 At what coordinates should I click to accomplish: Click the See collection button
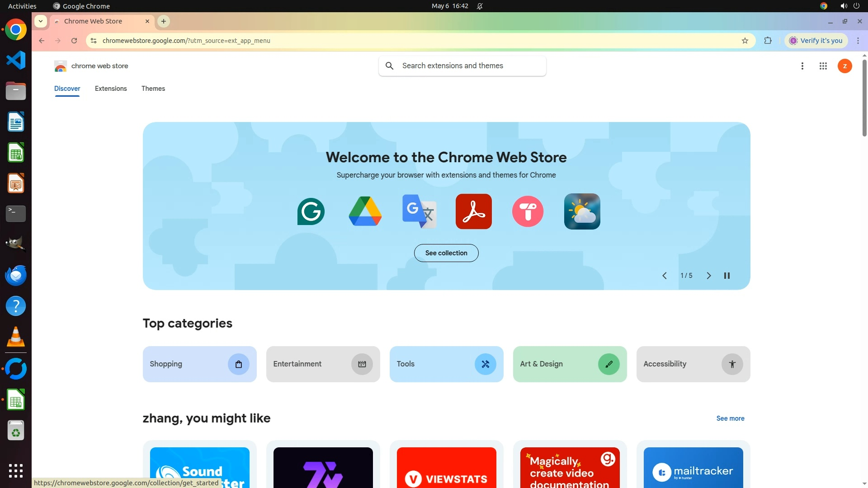point(446,253)
